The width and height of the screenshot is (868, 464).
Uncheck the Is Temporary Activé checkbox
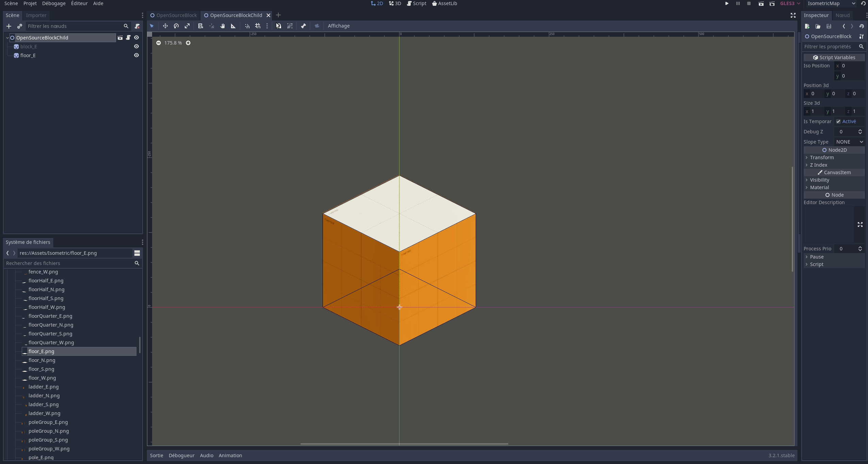tap(838, 121)
